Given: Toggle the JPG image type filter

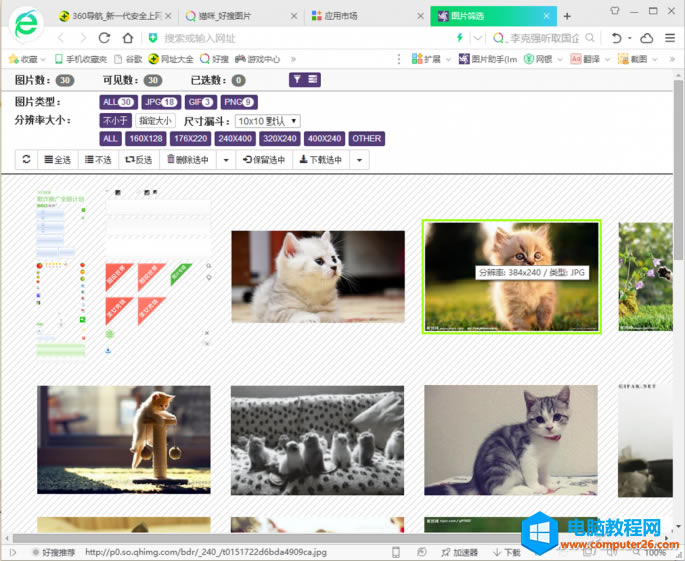Looking at the screenshot, I should (x=160, y=102).
